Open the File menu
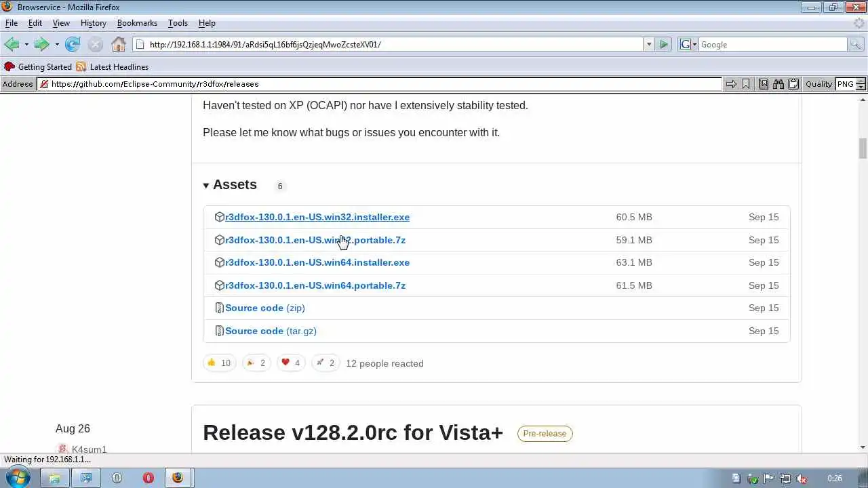The height and width of the screenshot is (488, 868). 12,22
